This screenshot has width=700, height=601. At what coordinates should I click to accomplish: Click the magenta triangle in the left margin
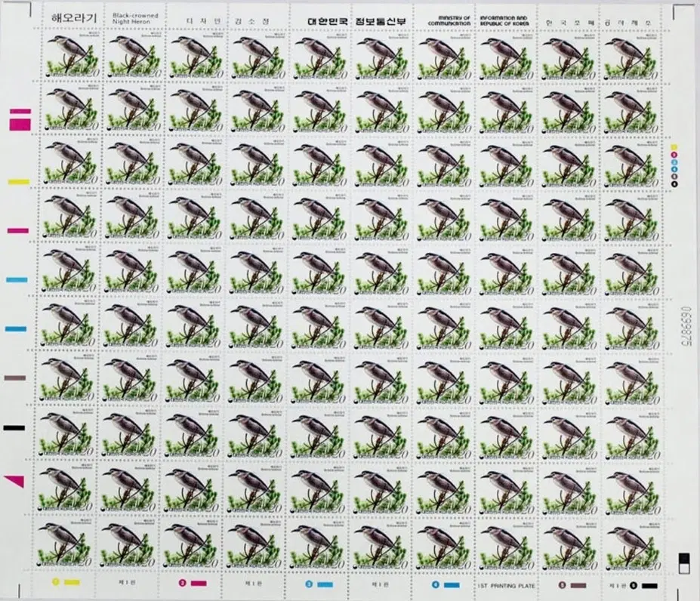pyautogui.click(x=14, y=481)
